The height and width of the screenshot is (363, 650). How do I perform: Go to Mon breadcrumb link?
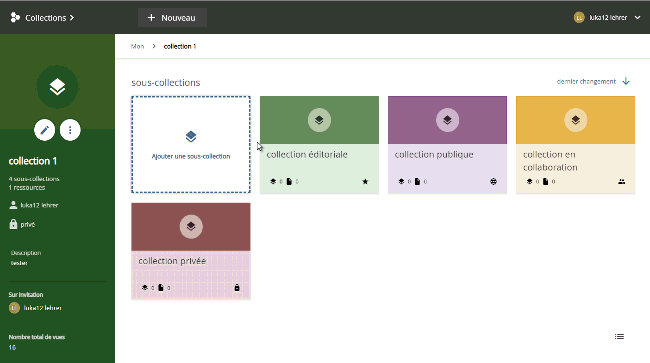coord(137,46)
